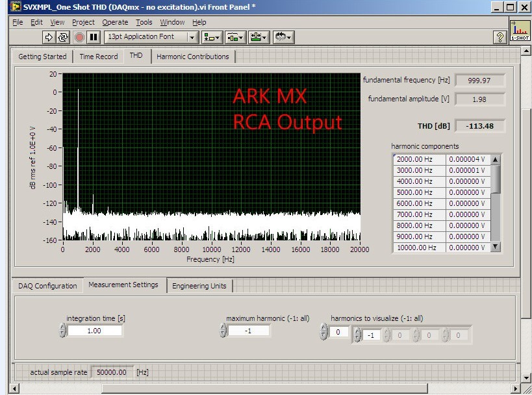Open the Operate menu
532x395 pixels.
tap(116, 22)
